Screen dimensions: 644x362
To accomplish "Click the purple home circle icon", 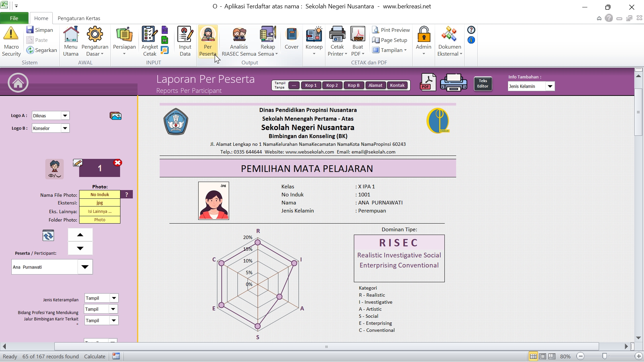I will [x=18, y=82].
